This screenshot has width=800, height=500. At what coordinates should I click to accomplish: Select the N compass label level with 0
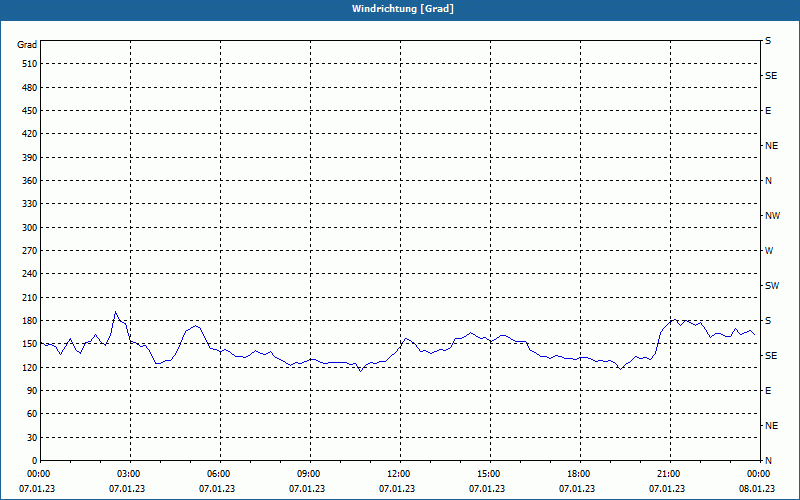(768, 461)
